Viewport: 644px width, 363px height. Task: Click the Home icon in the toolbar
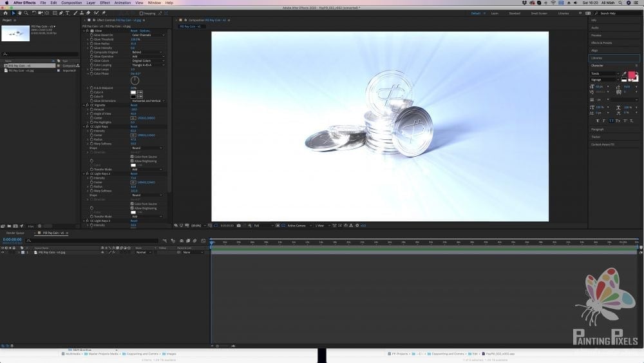[x=5, y=13]
